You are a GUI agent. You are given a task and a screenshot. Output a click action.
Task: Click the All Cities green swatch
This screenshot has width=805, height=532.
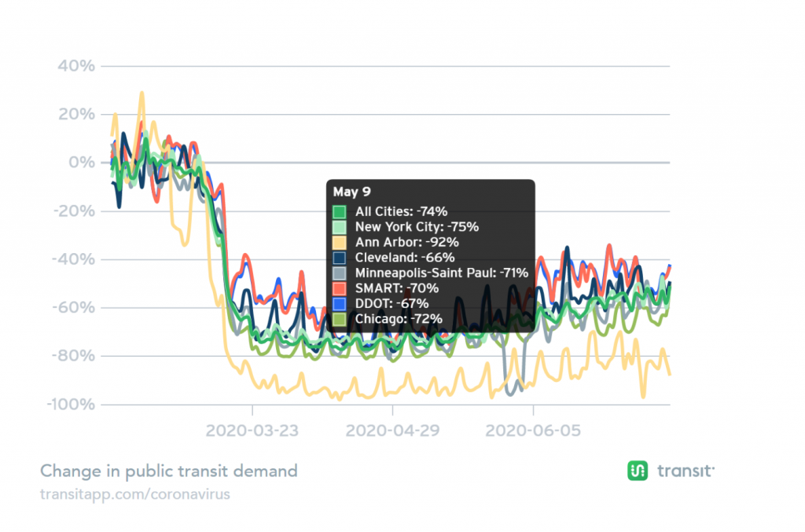click(x=340, y=212)
